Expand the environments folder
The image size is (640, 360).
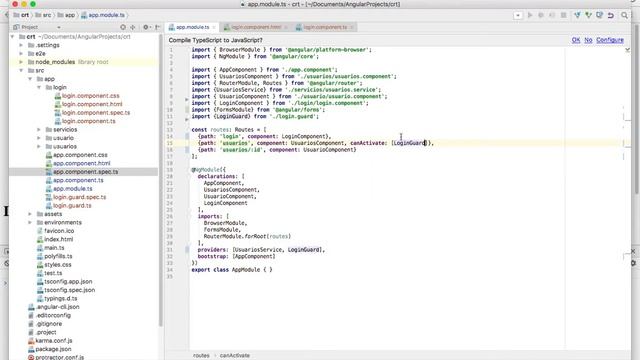click(x=30, y=222)
